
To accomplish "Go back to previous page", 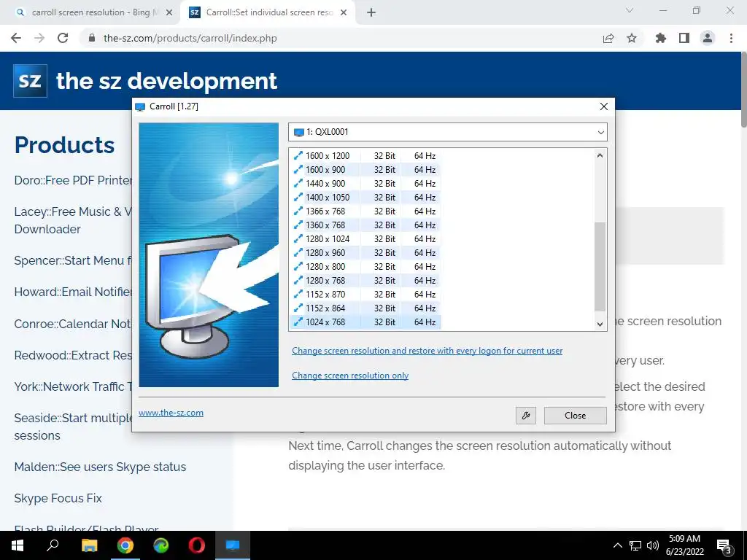I will point(16,38).
